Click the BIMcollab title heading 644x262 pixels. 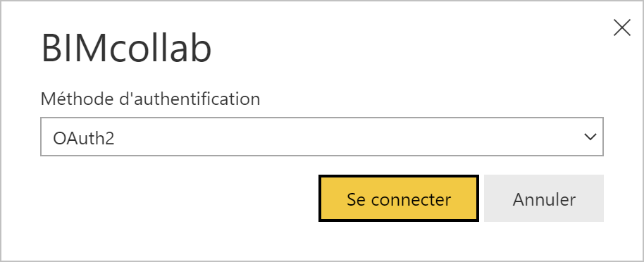[127, 49]
